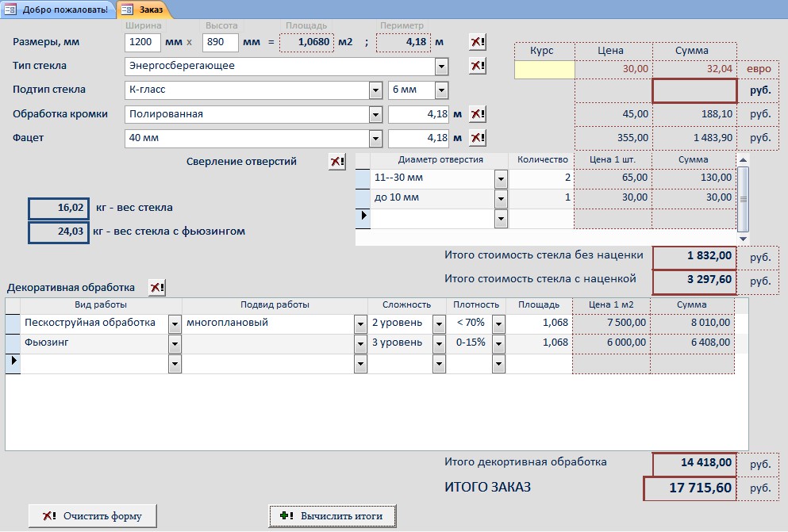
Task: Click the Высота field containing 890
Action: [220, 42]
